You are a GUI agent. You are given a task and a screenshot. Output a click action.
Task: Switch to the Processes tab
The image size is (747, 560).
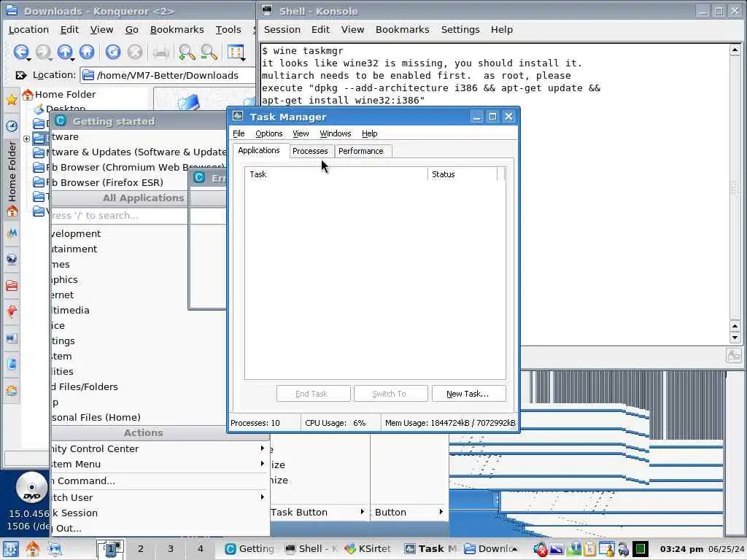click(310, 151)
